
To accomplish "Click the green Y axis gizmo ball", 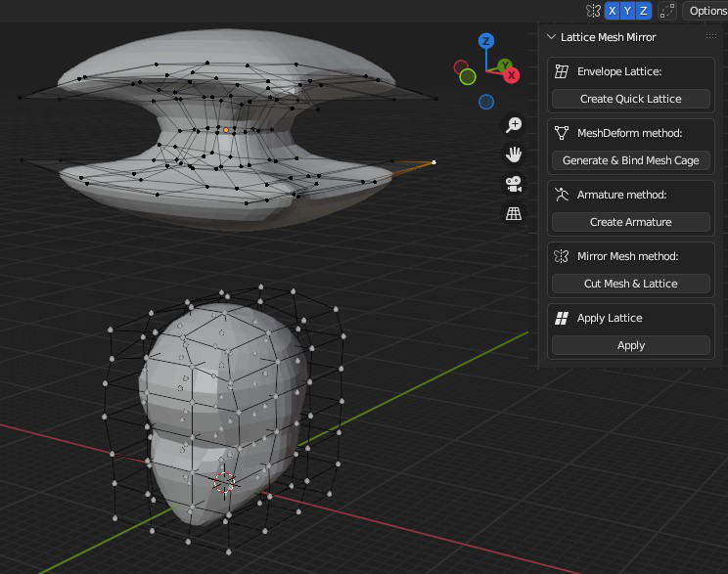I will pyautogui.click(x=505, y=65).
